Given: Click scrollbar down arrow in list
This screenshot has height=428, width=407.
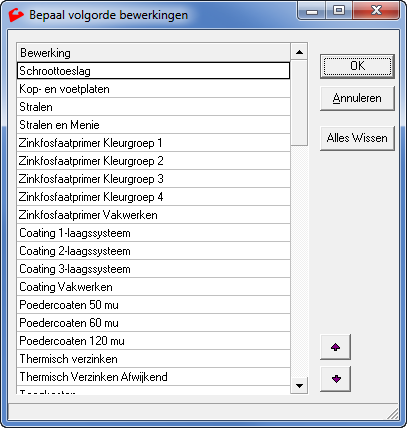Looking at the screenshot, I should point(299,386).
